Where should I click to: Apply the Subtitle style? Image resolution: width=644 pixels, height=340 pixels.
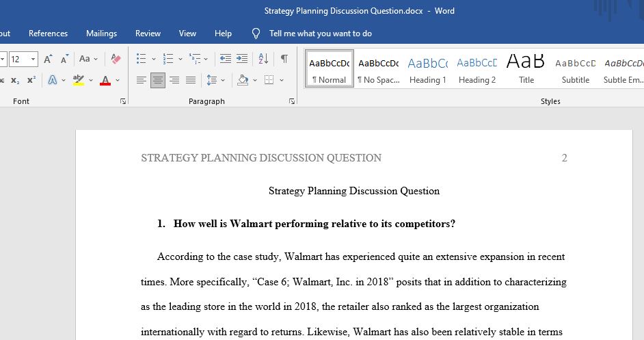[x=576, y=68]
